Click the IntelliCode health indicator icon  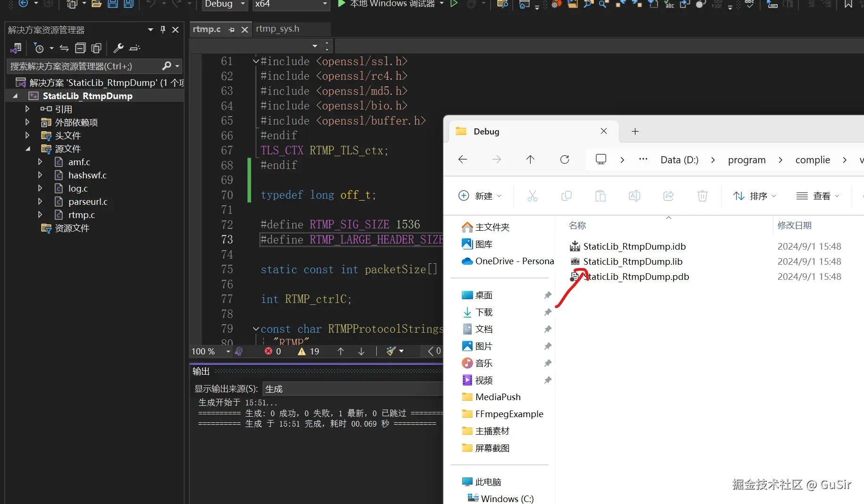point(239,351)
